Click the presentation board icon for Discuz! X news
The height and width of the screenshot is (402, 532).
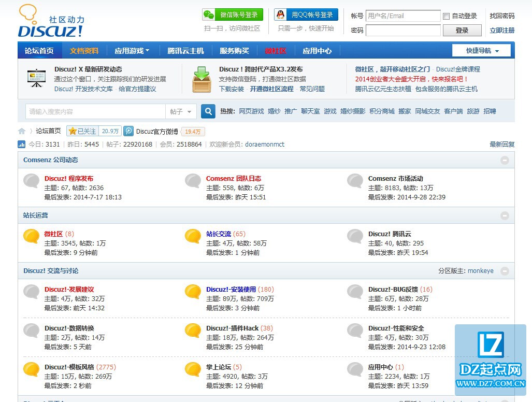coord(36,79)
